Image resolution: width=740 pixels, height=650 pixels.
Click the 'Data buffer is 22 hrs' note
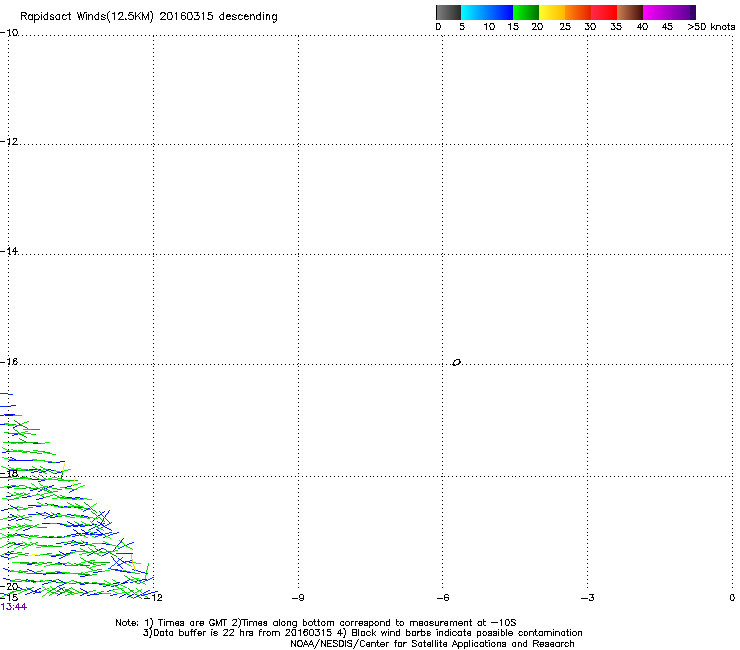click(362, 633)
